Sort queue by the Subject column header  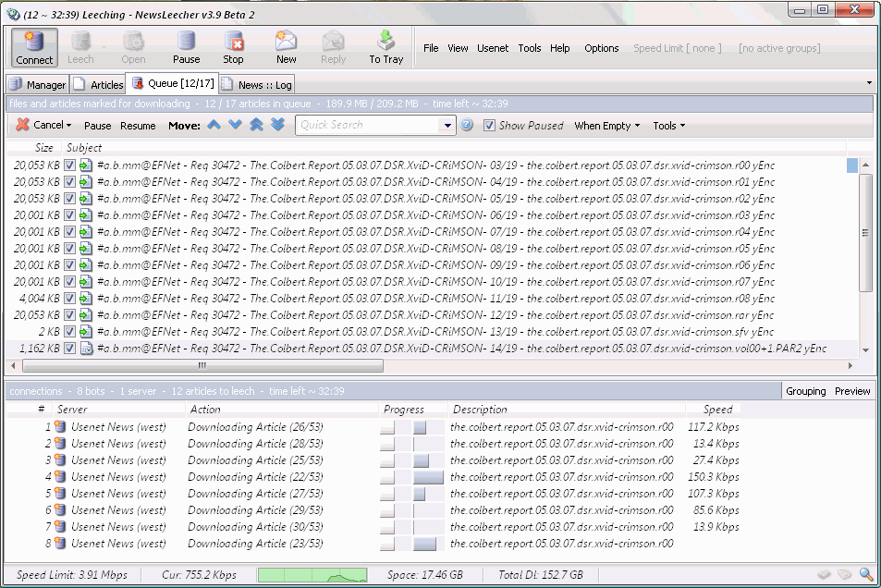tap(84, 148)
